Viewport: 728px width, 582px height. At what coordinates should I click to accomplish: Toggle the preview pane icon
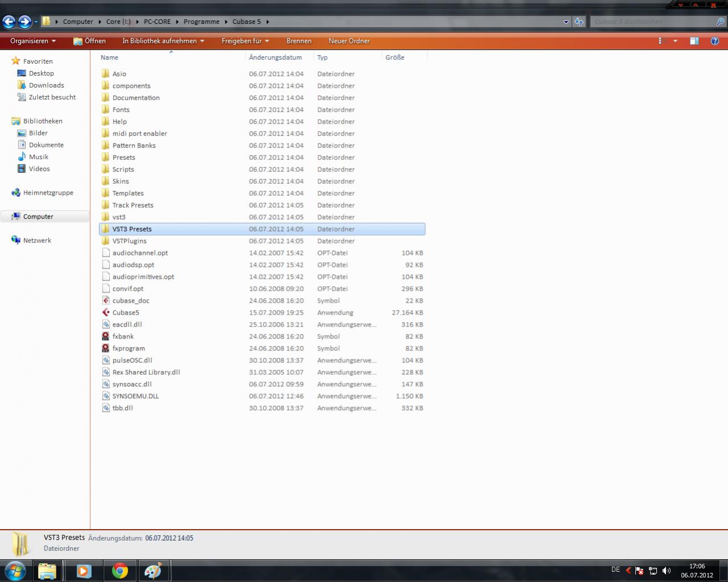coord(694,41)
